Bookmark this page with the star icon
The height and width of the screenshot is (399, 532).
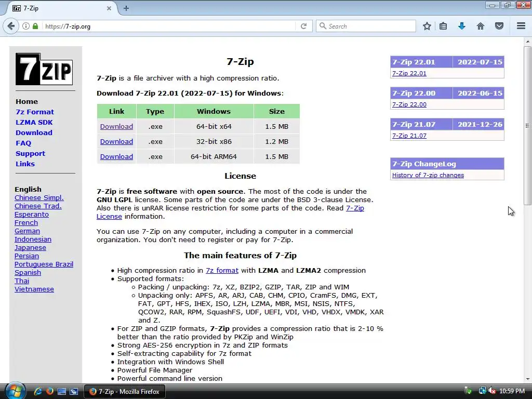click(427, 26)
